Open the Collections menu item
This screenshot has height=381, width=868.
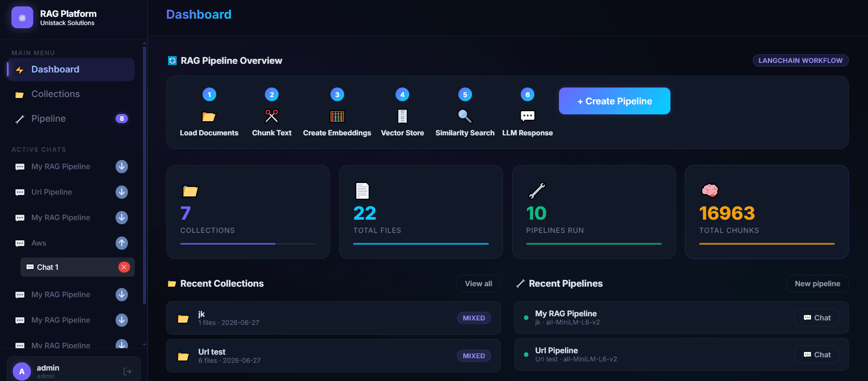point(71,94)
